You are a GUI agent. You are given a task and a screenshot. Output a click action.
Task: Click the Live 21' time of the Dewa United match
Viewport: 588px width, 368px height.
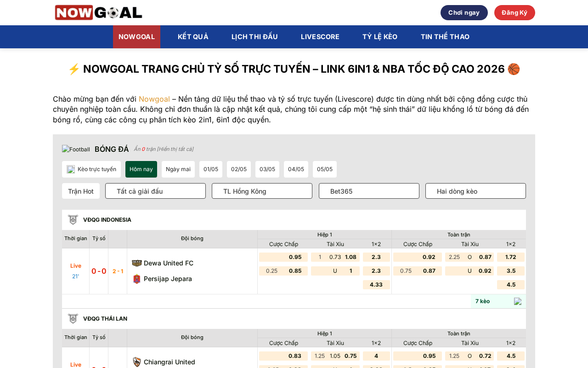coord(76,271)
